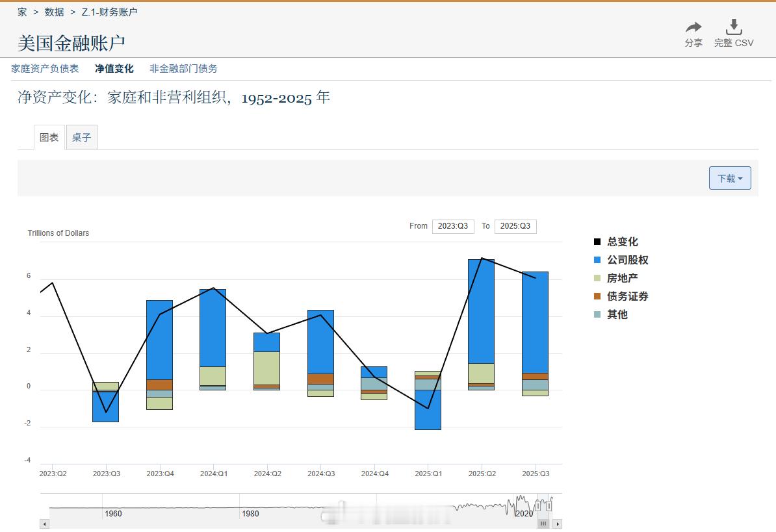
Task: Switch to the 桌子 tab
Action: [x=82, y=138]
